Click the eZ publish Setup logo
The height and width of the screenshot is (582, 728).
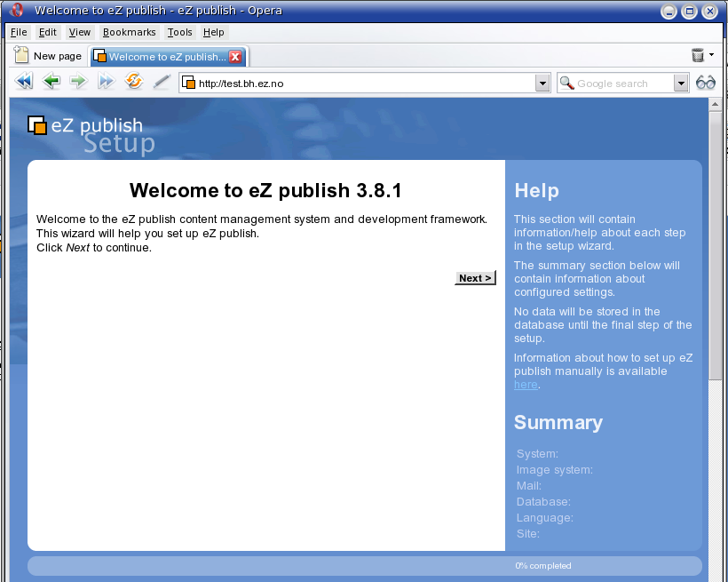tap(91, 135)
